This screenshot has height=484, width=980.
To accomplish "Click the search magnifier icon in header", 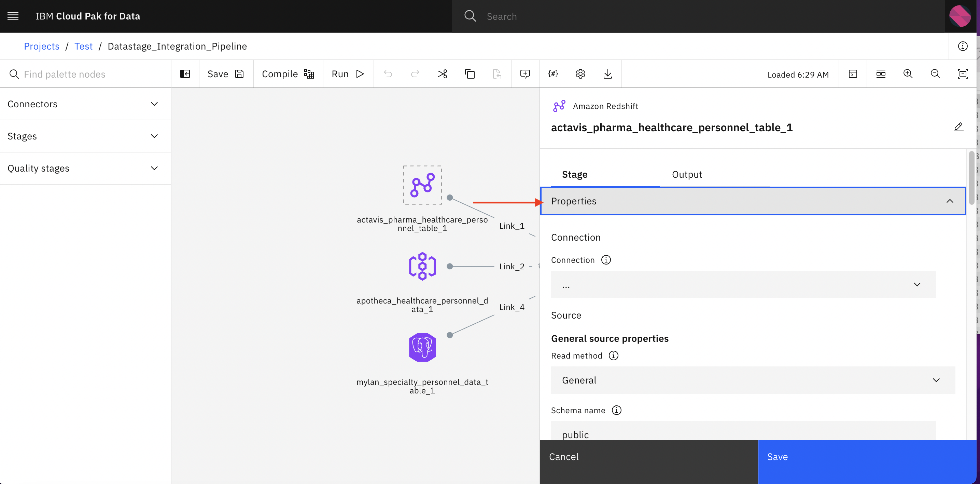I will [470, 16].
